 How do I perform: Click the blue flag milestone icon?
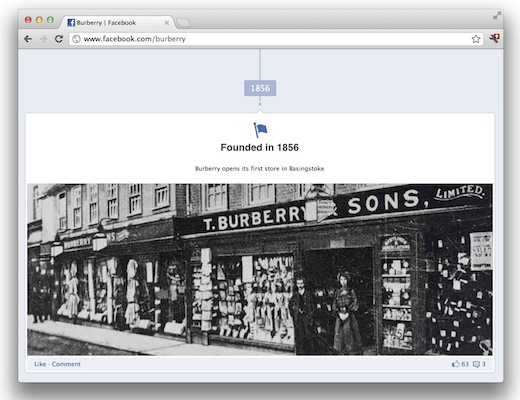tap(260, 130)
